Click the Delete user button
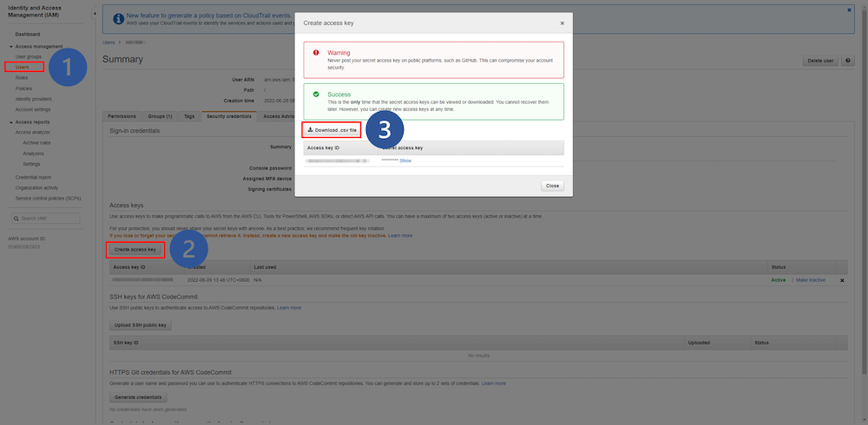The height and width of the screenshot is (425, 868). click(820, 61)
